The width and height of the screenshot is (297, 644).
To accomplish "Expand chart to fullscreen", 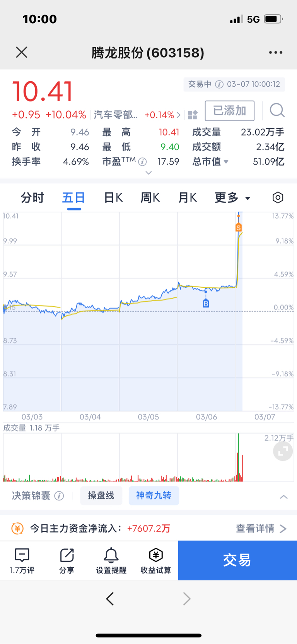I will (x=283, y=451).
